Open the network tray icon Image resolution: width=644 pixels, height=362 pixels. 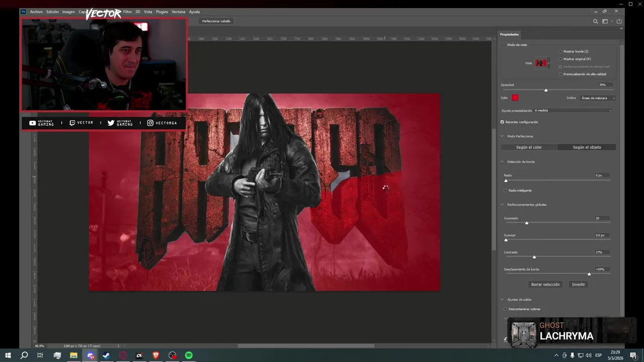tap(580, 355)
